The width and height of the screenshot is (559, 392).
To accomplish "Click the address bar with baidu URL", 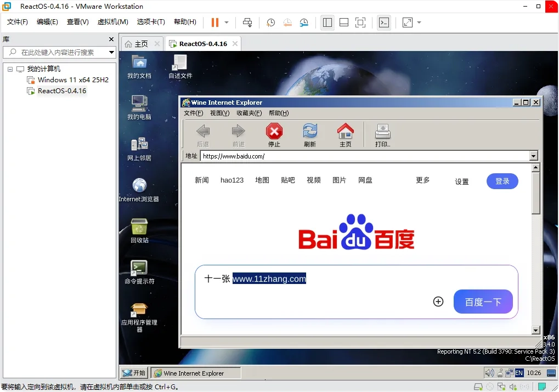I will (365, 156).
